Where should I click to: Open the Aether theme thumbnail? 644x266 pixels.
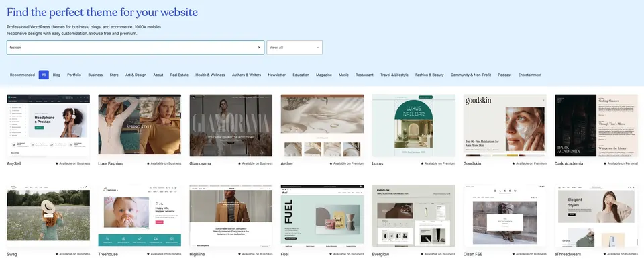pos(323,125)
